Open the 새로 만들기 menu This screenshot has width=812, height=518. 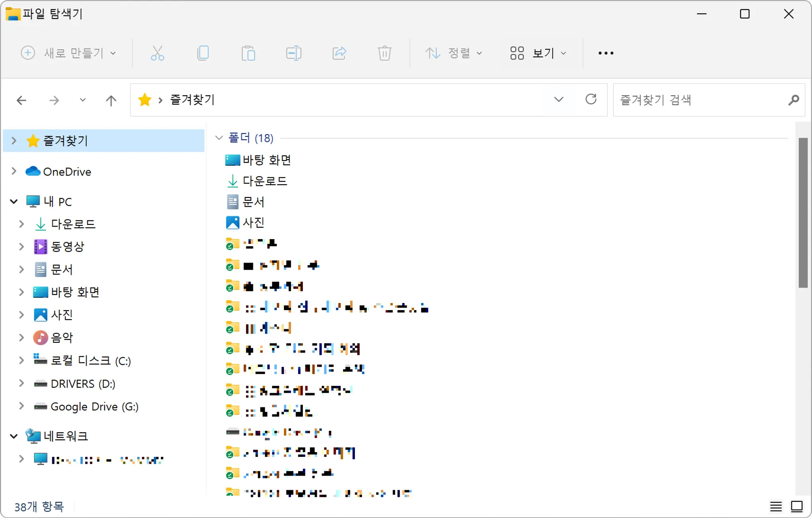tap(68, 53)
